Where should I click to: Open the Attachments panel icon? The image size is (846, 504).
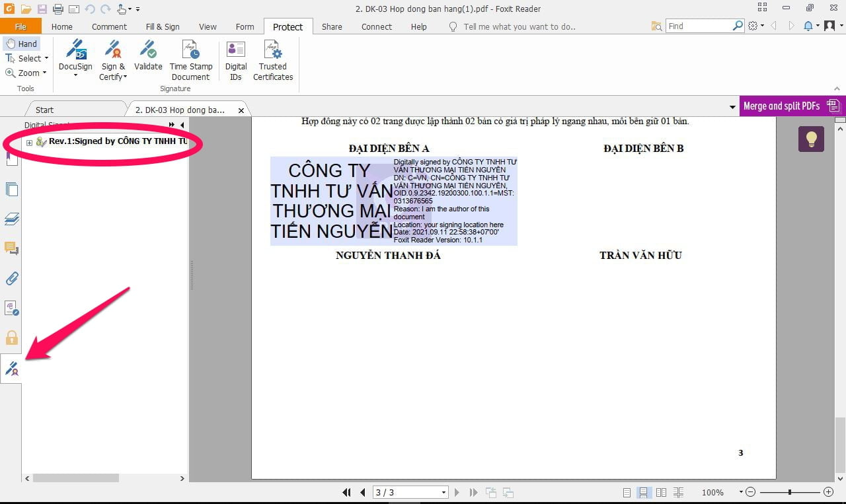coord(11,278)
